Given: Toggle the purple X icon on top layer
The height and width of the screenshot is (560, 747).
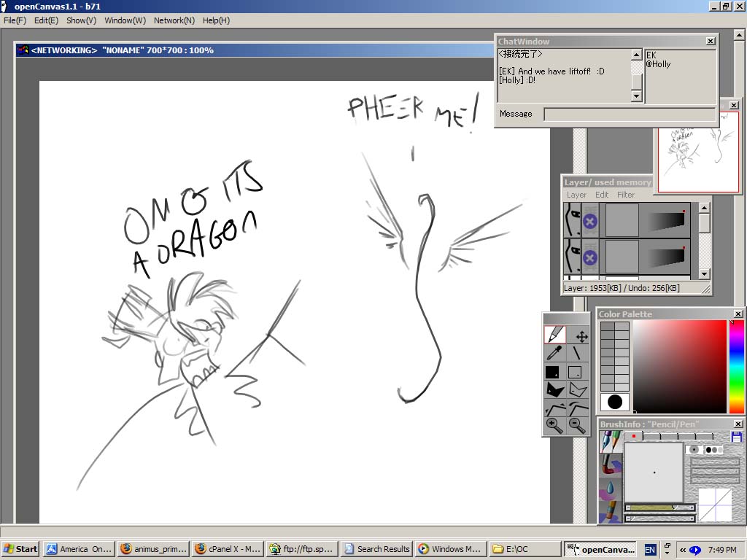Looking at the screenshot, I should (x=590, y=221).
